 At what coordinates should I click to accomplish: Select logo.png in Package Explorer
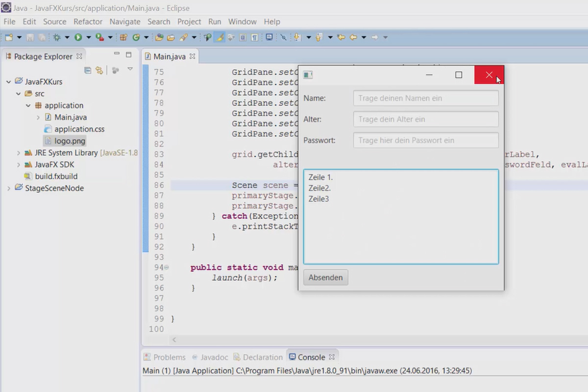click(65, 141)
